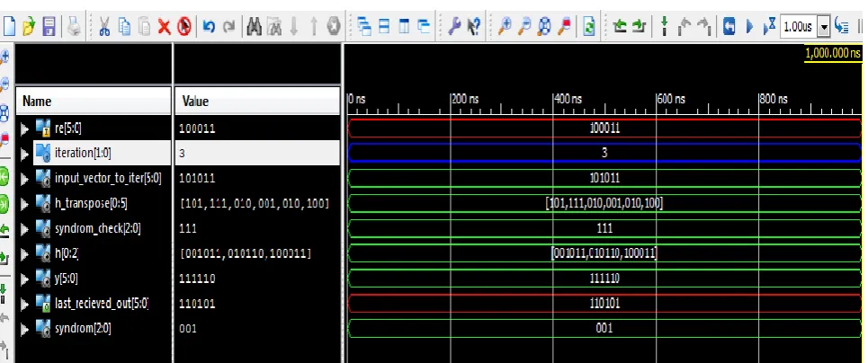Select the iteration[1:0] signal row
Image resolution: width=868 pixels, height=363 pixels.
[83, 154]
